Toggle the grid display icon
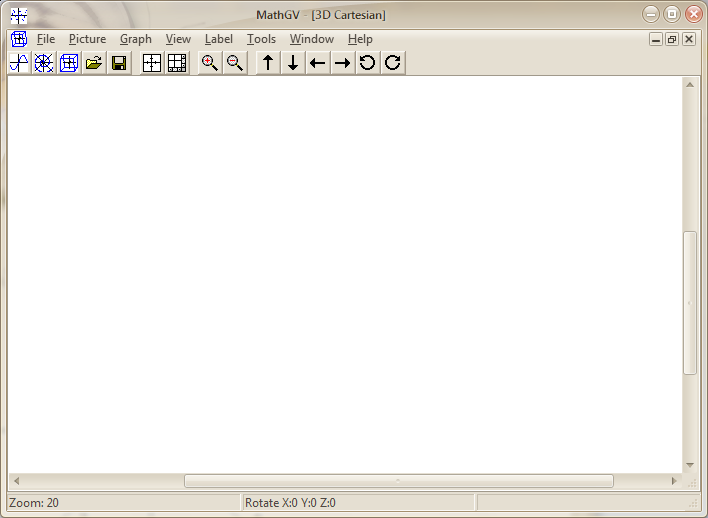 click(177, 63)
